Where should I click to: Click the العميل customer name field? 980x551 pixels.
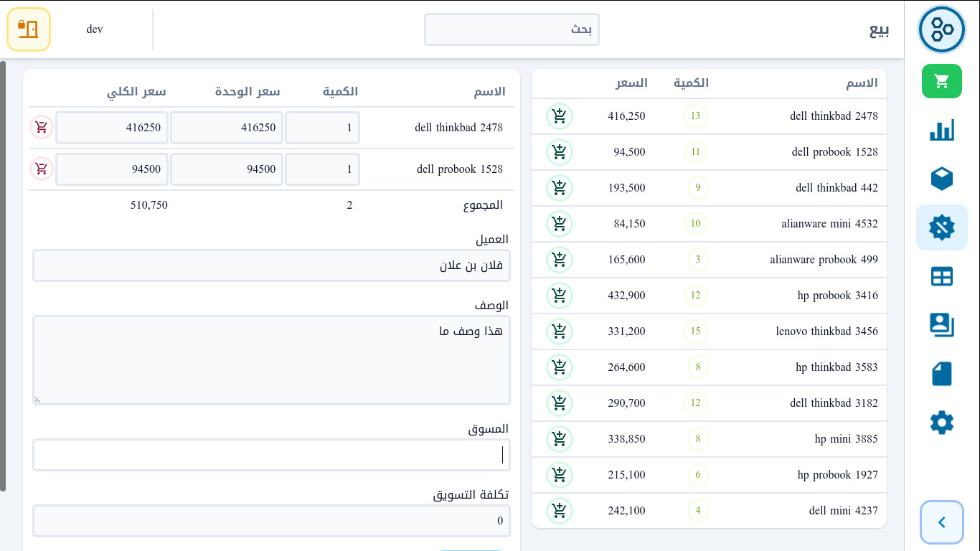pos(271,265)
